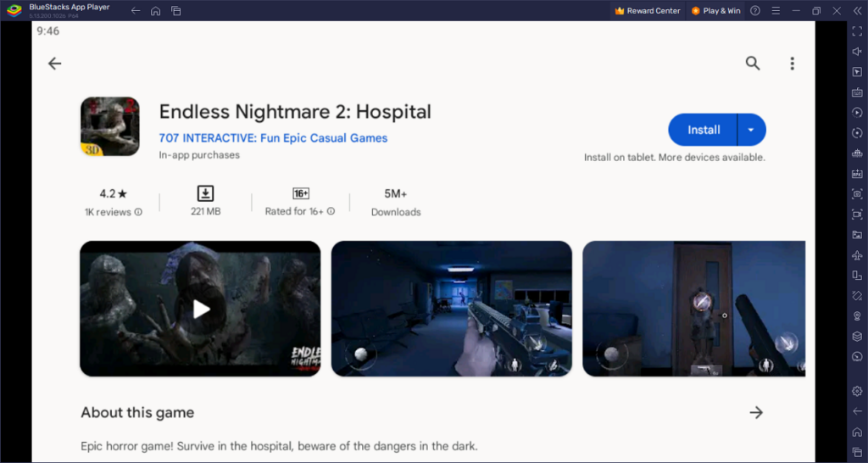Image resolution: width=868 pixels, height=463 pixels.
Task: Open the Macro recorder play icon
Action: [x=857, y=113]
